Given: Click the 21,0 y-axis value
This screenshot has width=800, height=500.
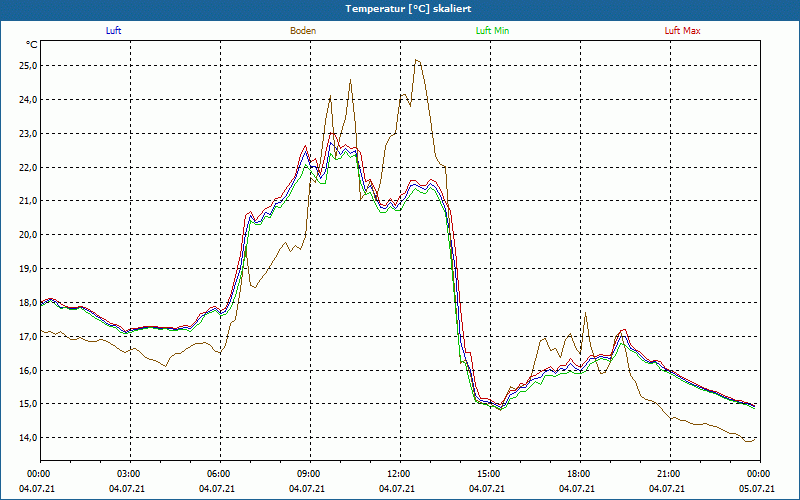Looking at the screenshot, I should pos(28,201).
